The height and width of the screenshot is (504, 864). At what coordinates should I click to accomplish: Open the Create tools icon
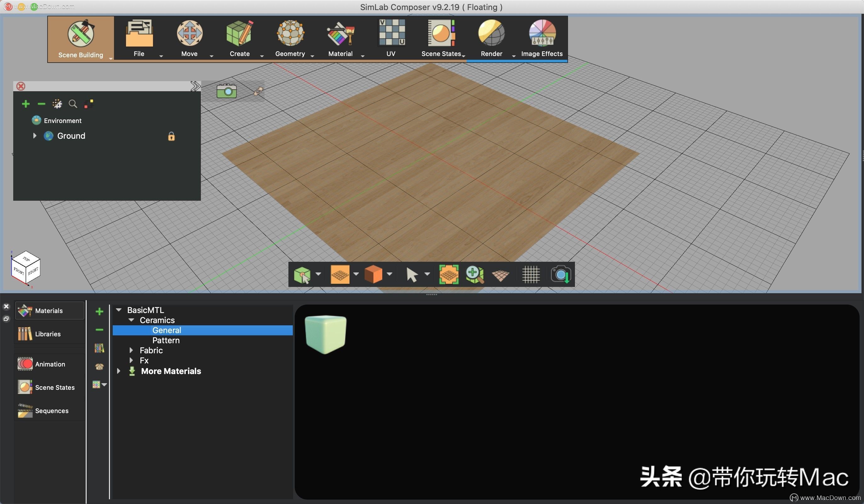[240, 33]
